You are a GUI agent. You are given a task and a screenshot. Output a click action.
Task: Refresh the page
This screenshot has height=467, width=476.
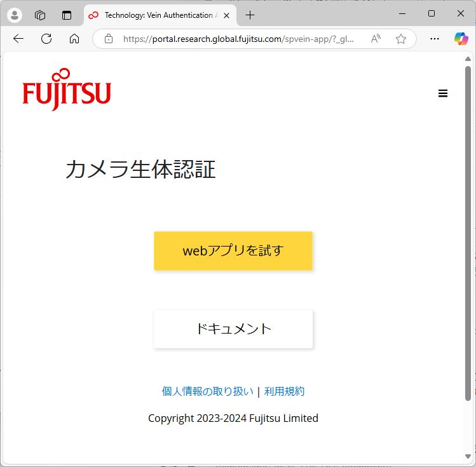[46, 39]
